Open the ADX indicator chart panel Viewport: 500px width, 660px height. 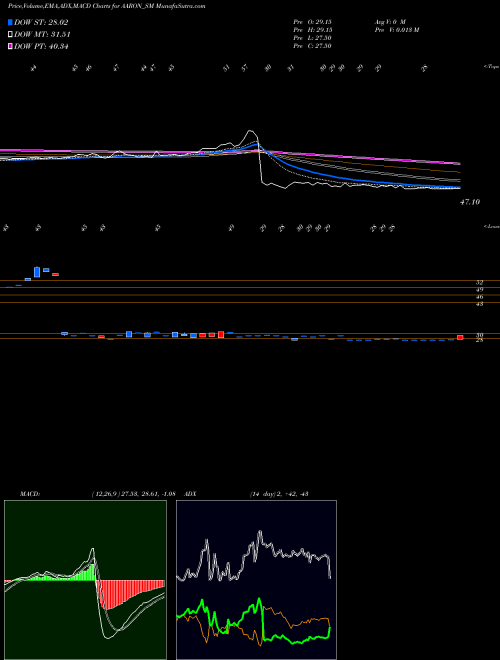click(x=256, y=580)
